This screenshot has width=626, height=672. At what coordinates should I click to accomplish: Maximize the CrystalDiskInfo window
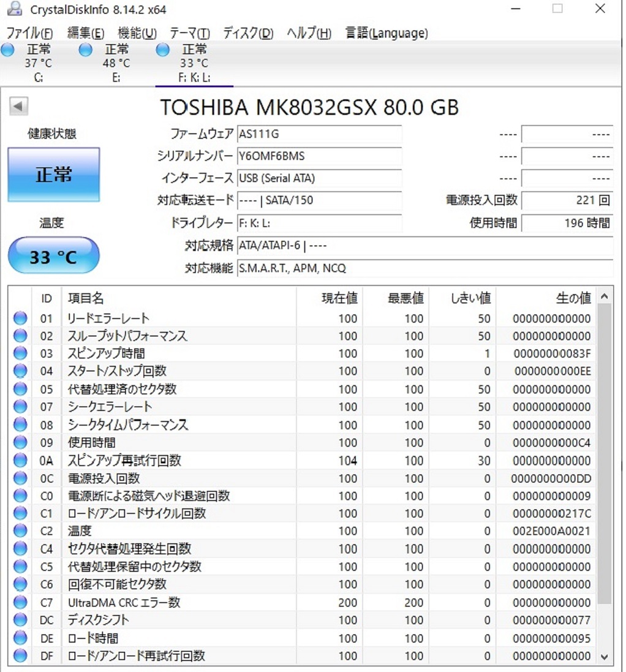pyautogui.click(x=557, y=9)
